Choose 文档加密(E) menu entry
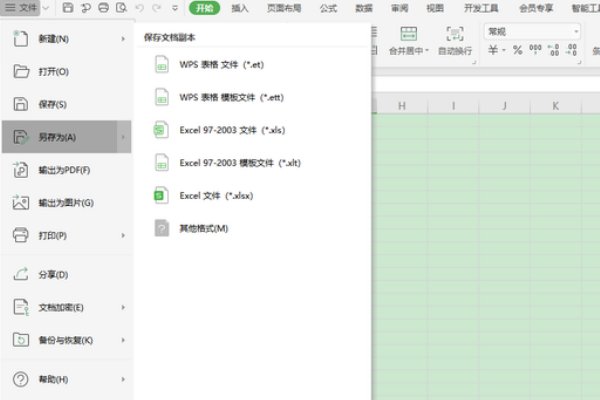 click(67, 307)
